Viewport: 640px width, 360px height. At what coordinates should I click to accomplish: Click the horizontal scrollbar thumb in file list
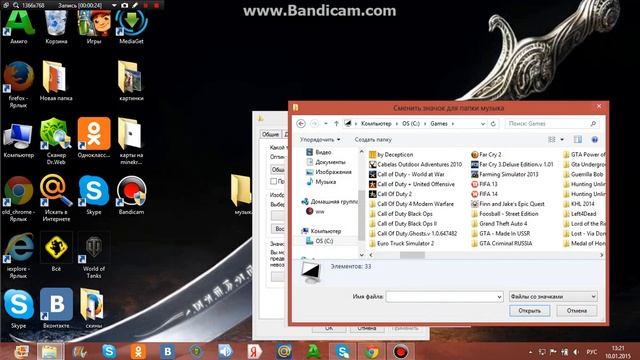click(x=412, y=255)
